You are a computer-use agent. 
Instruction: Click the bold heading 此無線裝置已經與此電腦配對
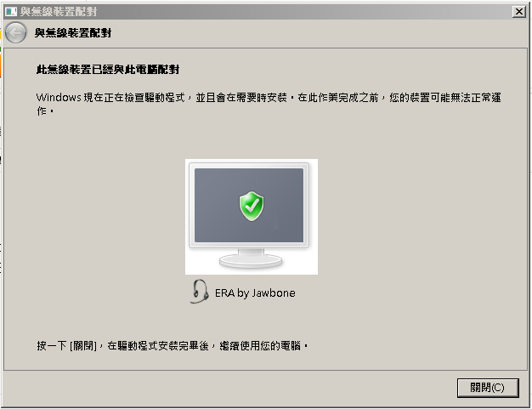(108, 70)
